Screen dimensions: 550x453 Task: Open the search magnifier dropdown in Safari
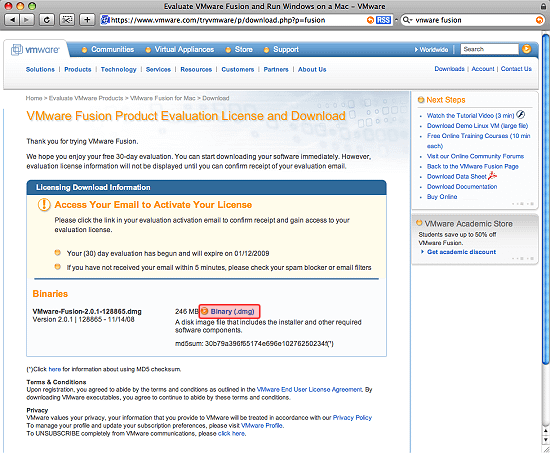[407, 20]
